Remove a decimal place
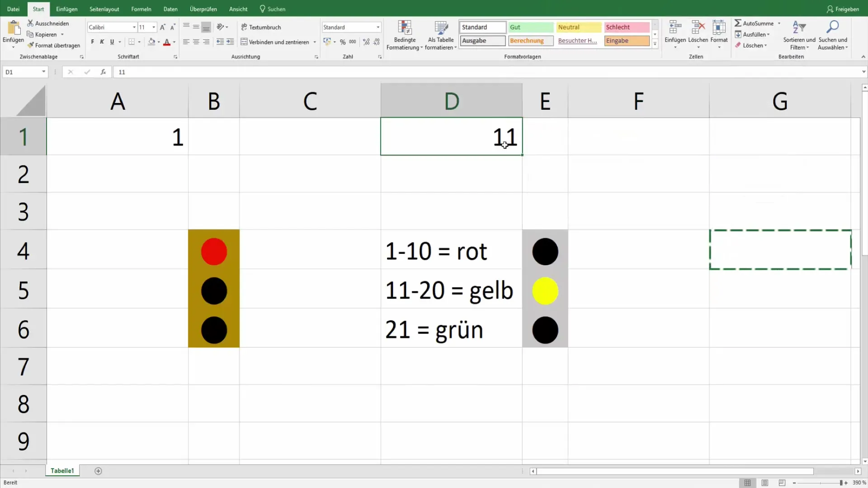The width and height of the screenshot is (868, 488). point(376,42)
